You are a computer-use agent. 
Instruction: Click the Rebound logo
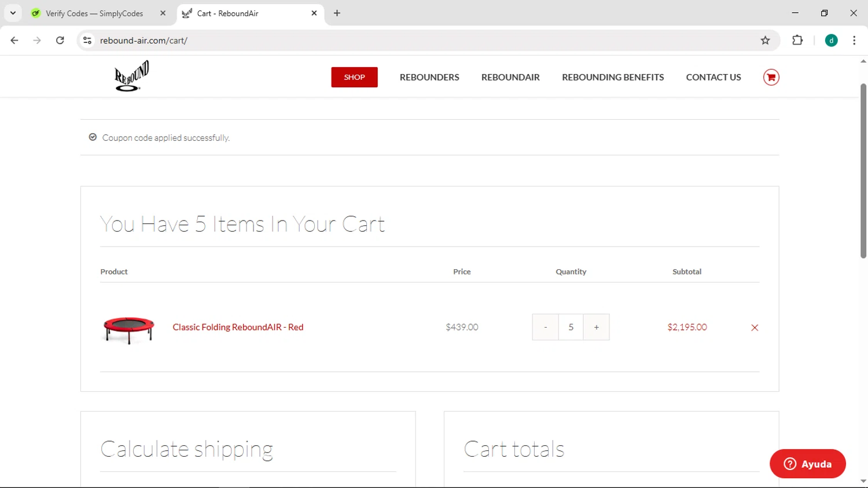tap(131, 76)
